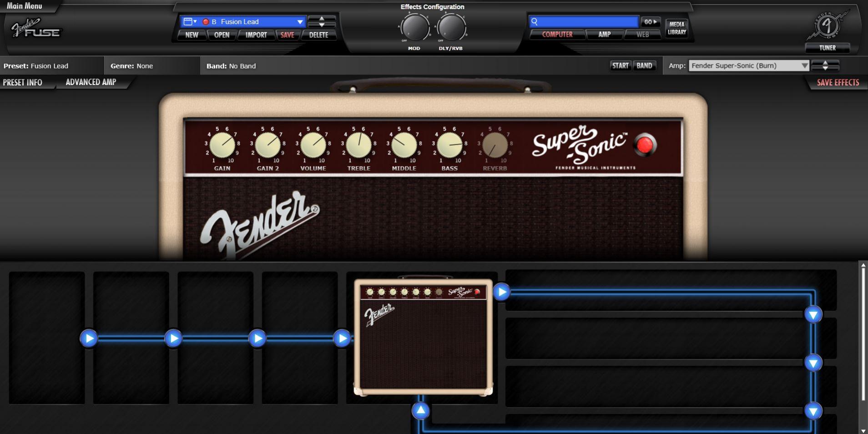Click the Middle knob
The height and width of the screenshot is (434, 868).
click(x=404, y=145)
